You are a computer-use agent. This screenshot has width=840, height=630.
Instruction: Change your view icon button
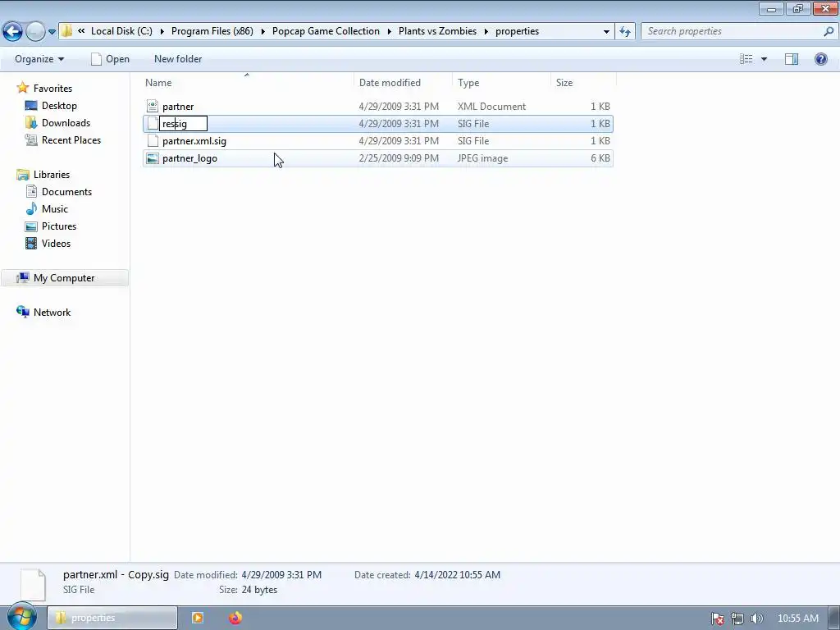[746, 59]
